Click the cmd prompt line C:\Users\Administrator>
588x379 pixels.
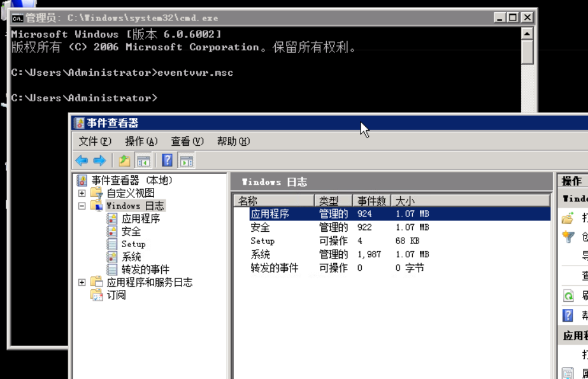click(84, 98)
